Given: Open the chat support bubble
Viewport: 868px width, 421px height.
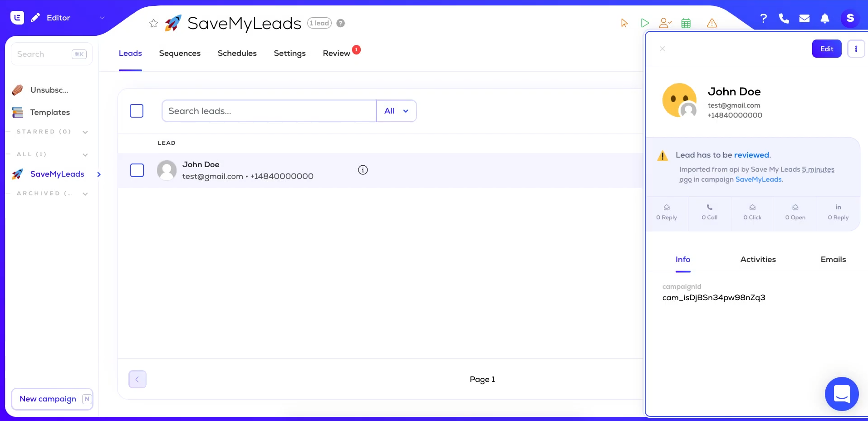Looking at the screenshot, I should coord(842,394).
